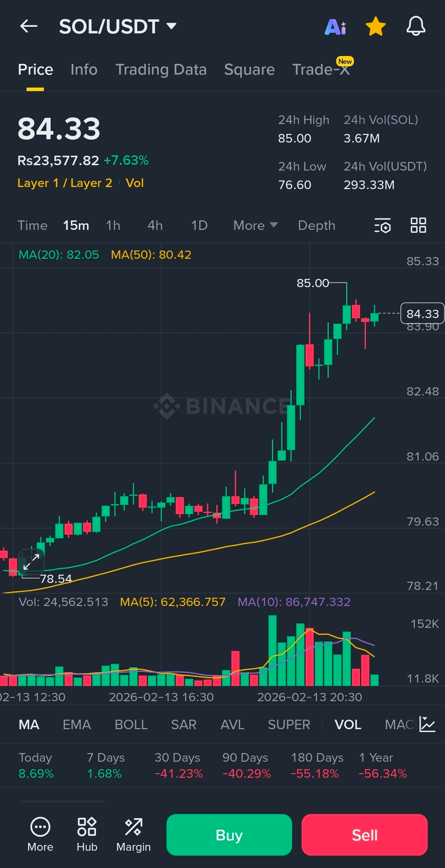Open the Margin trading icon

pyautogui.click(x=133, y=834)
